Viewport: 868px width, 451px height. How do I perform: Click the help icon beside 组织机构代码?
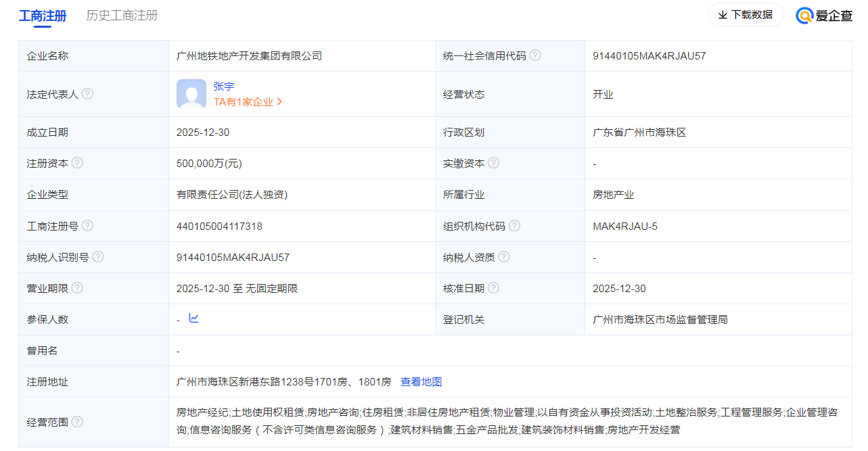click(514, 225)
